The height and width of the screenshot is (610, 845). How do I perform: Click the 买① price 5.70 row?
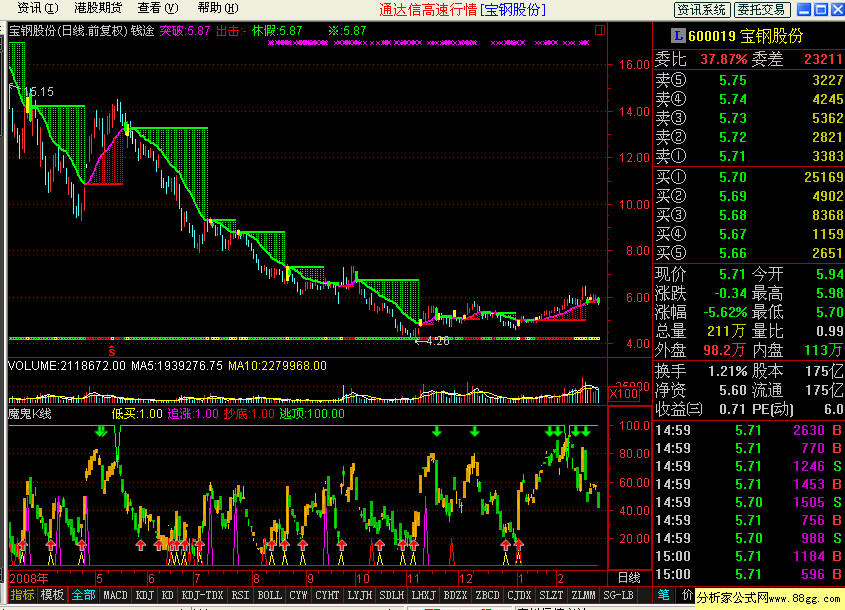pyautogui.click(x=749, y=177)
